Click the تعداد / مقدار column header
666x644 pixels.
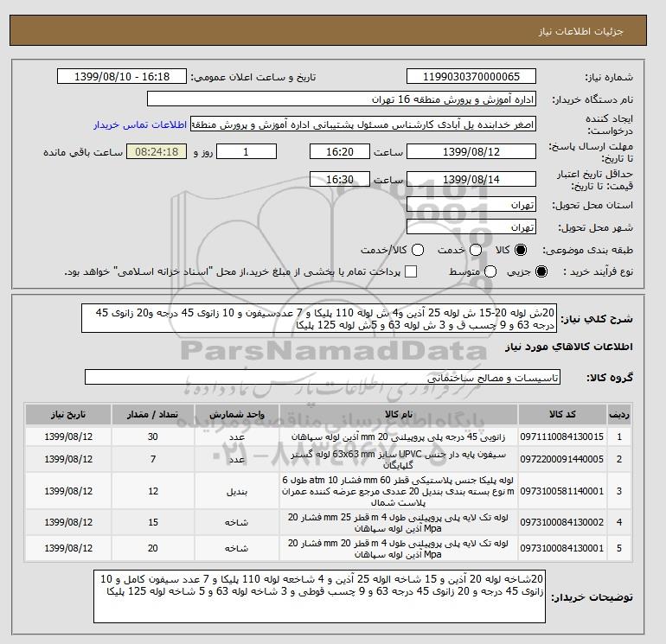coord(153,414)
